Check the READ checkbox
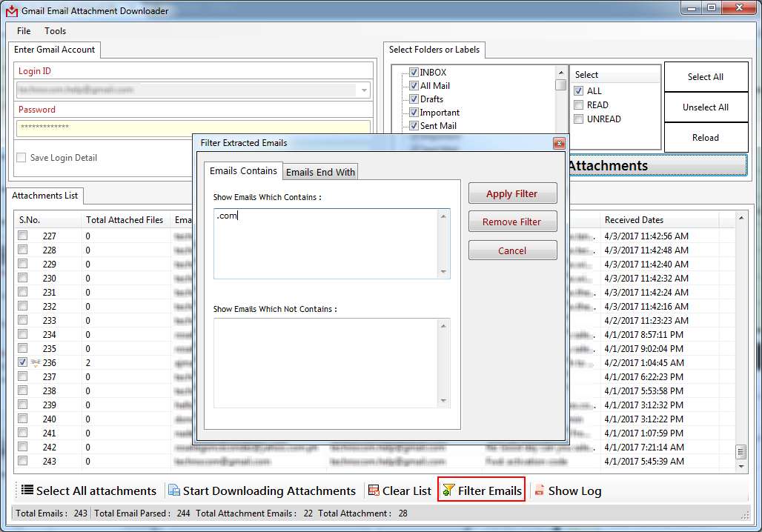 point(578,105)
